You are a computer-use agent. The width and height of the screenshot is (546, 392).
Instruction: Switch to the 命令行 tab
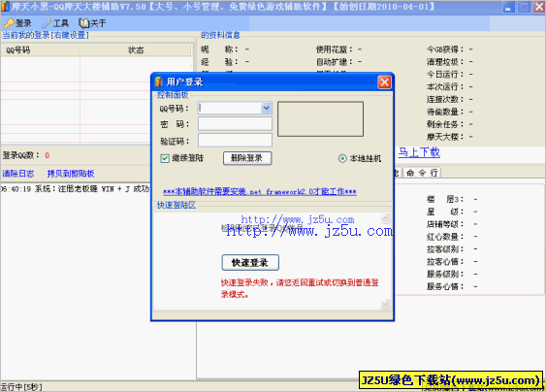tap(422, 173)
